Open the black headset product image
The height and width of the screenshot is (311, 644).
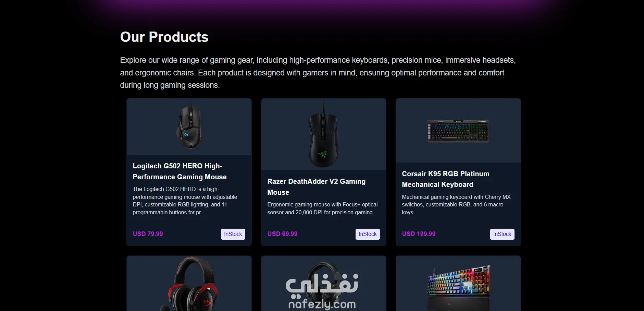point(324,284)
